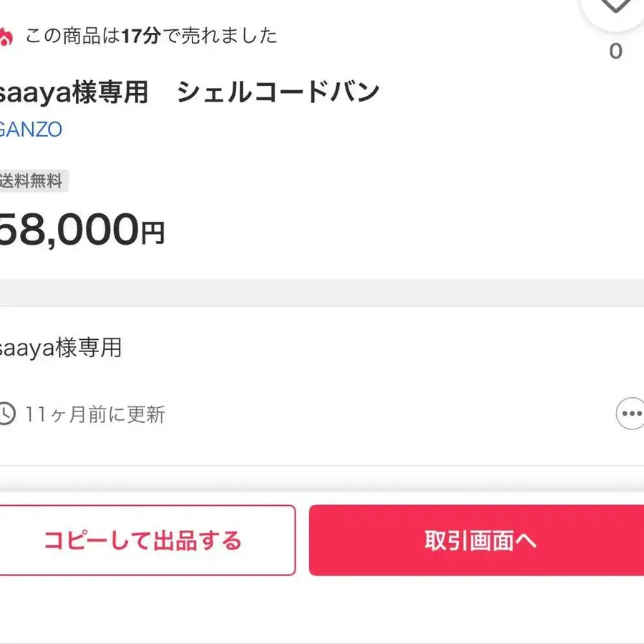Click the gray separator band below price
Image resolution: width=644 pixels, height=644 pixels.
pyautogui.click(x=322, y=293)
